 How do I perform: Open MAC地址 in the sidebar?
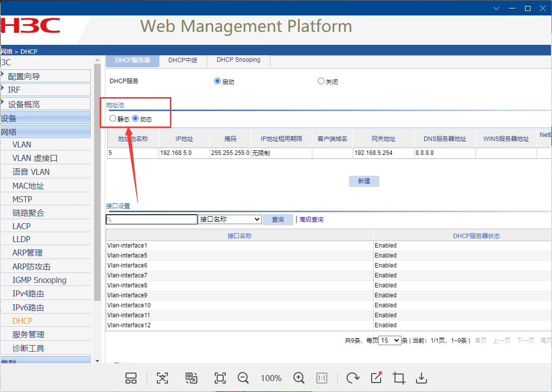click(28, 186)
